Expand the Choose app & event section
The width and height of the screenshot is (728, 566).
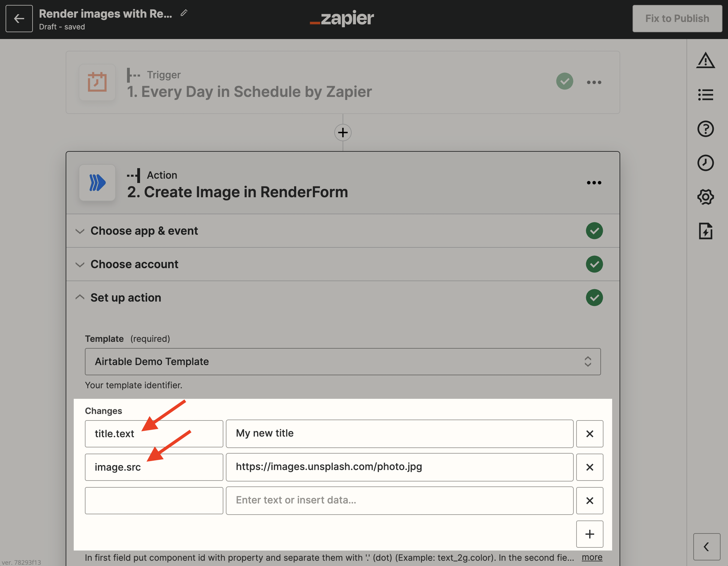click(x=144, y=230)
